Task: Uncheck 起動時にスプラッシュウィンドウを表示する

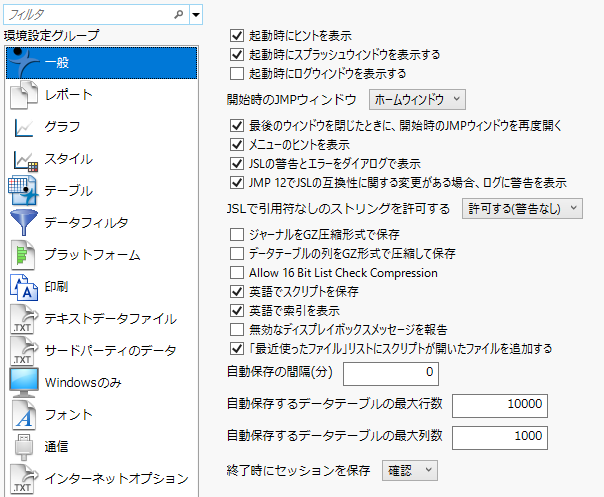Action: 237,54
